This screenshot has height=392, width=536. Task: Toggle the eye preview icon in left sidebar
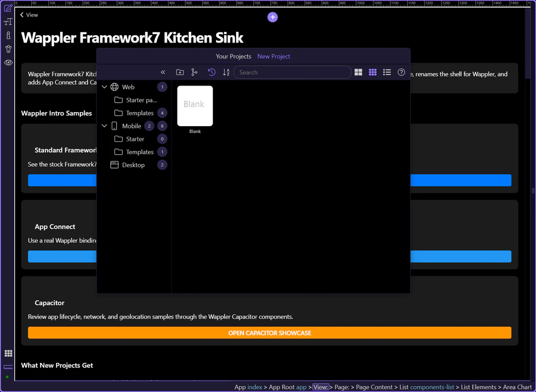[8, 63]
